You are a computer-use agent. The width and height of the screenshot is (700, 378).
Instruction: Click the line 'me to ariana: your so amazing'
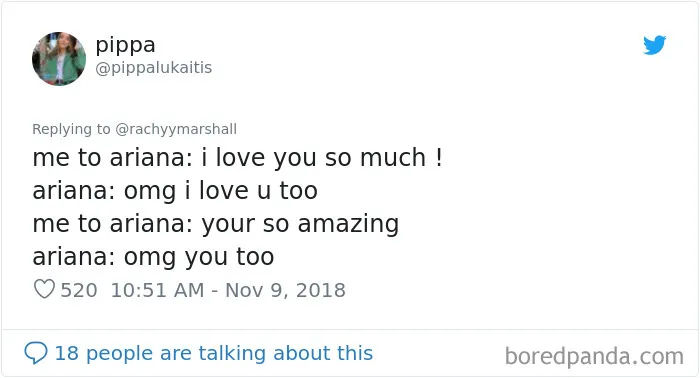pos(216,224)
